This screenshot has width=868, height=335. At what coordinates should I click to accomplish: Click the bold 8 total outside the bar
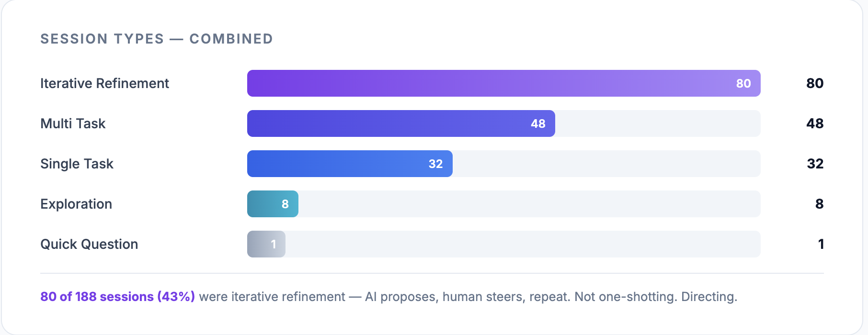[x=819, y=204]
